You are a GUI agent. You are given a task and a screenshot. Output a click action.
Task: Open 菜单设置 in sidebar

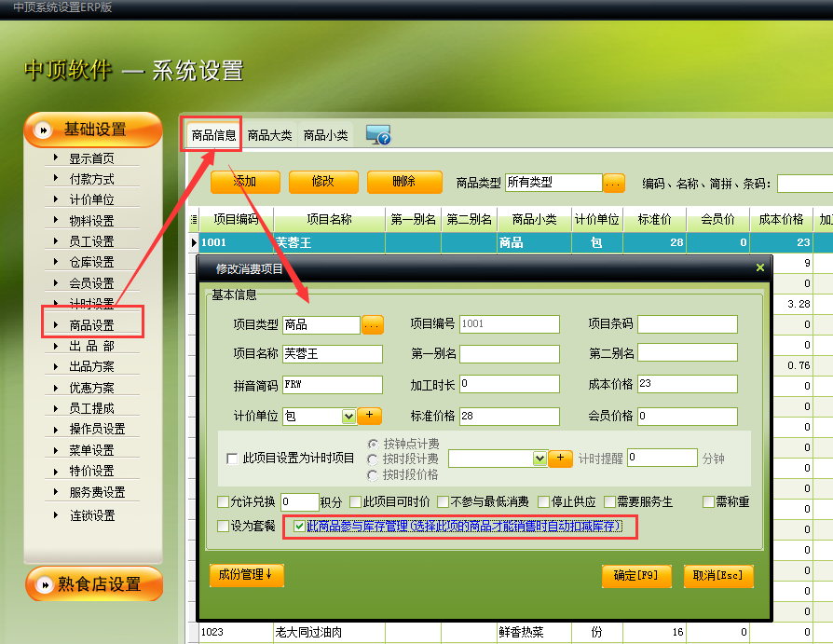point(92,450)
